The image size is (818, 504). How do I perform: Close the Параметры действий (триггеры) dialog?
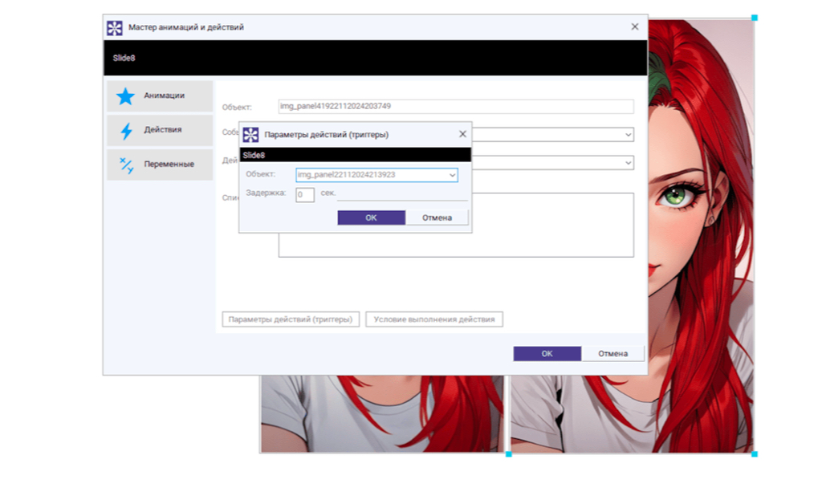click(462, 134)
